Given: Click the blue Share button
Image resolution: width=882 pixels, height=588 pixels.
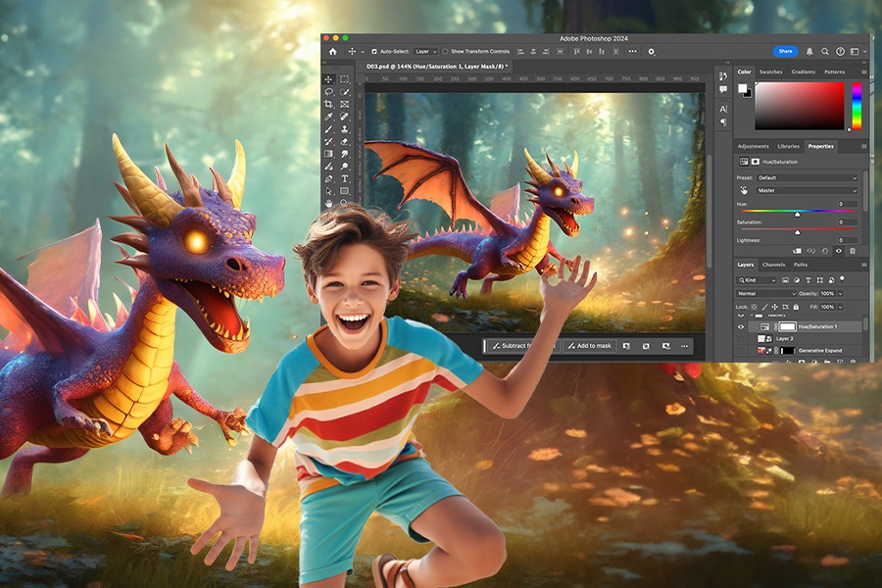Looking at the screenshot, I should click(785, 51).
